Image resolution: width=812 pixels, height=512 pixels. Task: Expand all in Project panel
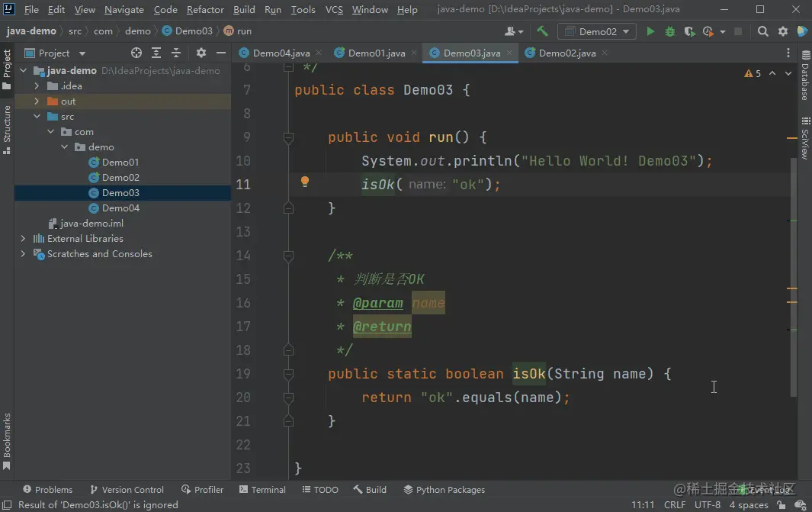coord(156,53)
